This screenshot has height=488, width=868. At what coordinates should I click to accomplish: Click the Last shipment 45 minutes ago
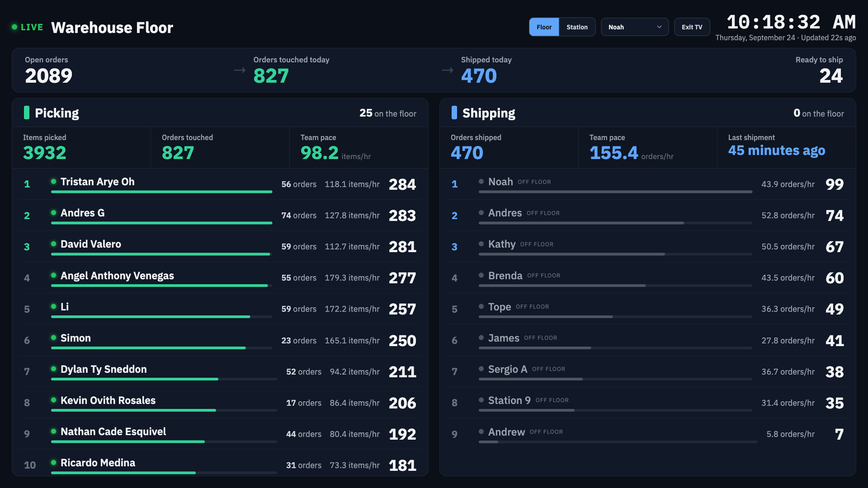[776, 150]
